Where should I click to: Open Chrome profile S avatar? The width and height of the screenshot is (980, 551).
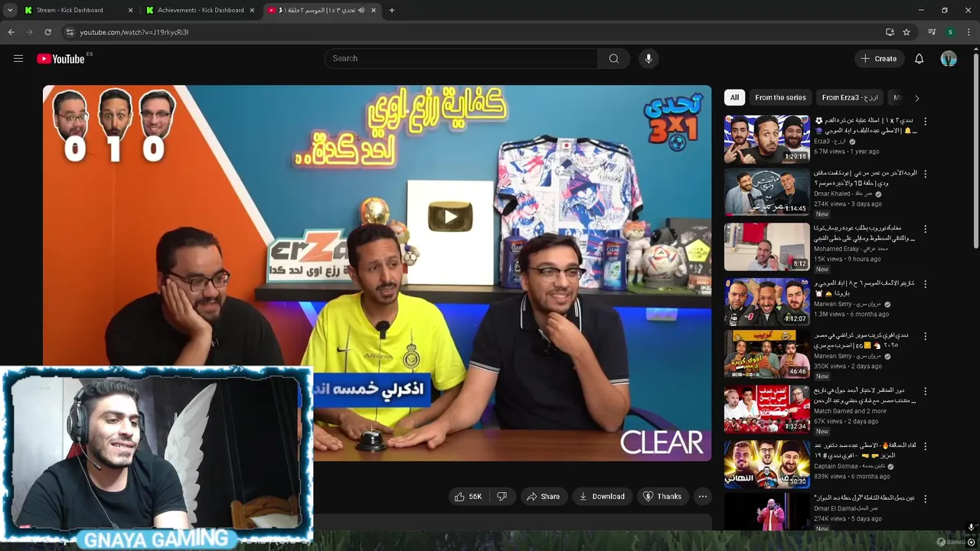point(950,32)
